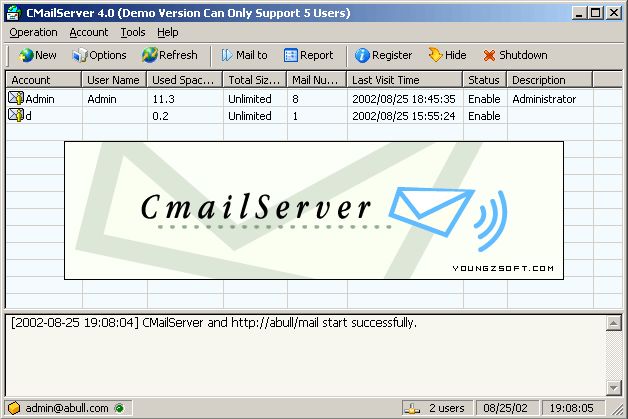Select the mailbox icon of account d
This screenshot has height=419, width=628.
coord(16,115)
